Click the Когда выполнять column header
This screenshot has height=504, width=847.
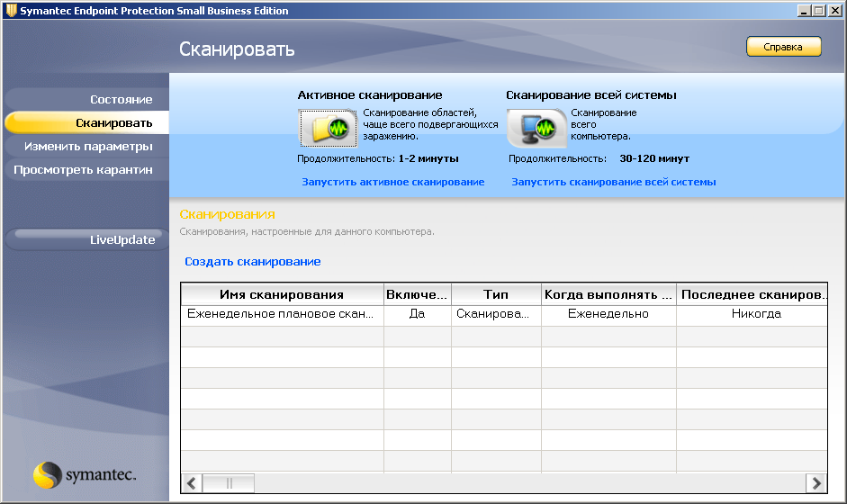[608, 294]
